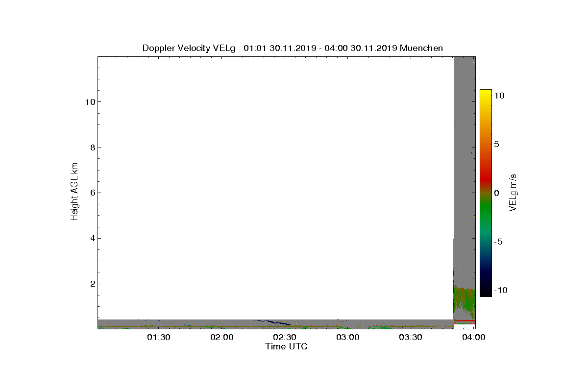
Task: Click the colorbar tick label '-5'
Action: [x=499, y=242]
